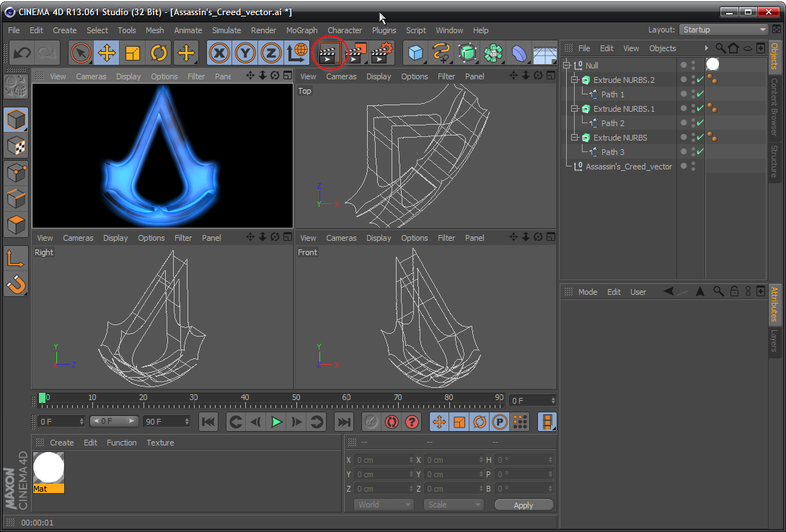Open Plugins menu
Screen dimensions: 786x532
(384, 30)
